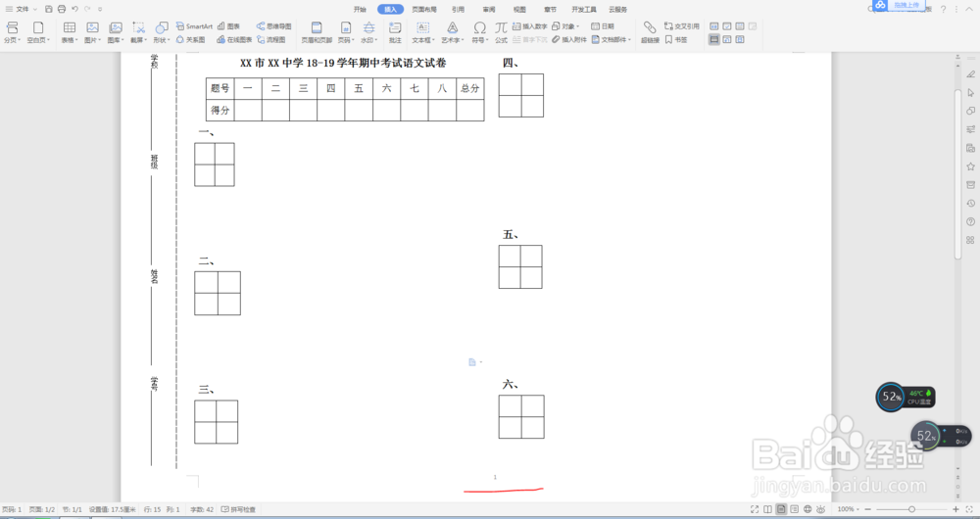Select page layout view in status bar
The width and height of the screenshot is (980, 519).
(x=781, y=509)
